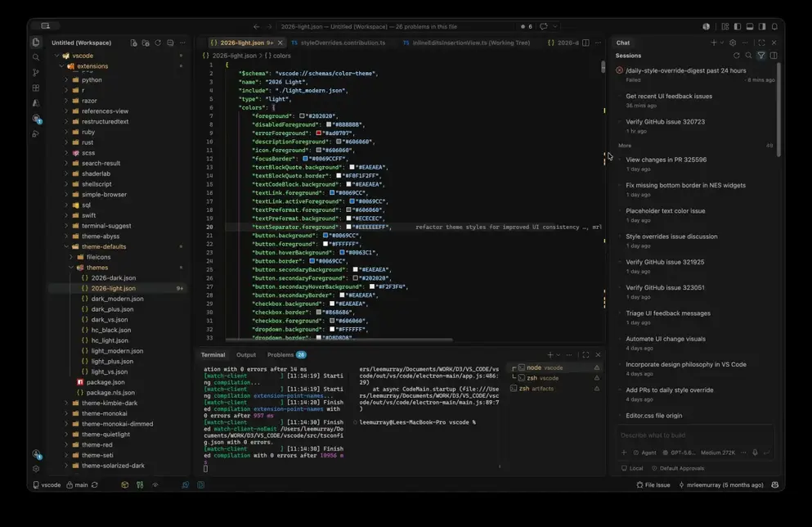812x527 pixels.
Task: Open inlineEditsInsertionView.ts Working Tree tab
Action: [467, 43]
